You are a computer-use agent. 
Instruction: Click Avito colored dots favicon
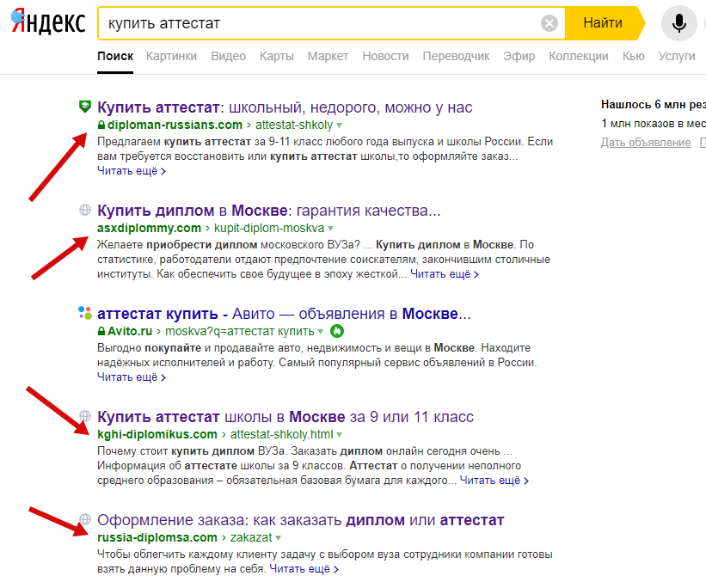click(84, 314)
